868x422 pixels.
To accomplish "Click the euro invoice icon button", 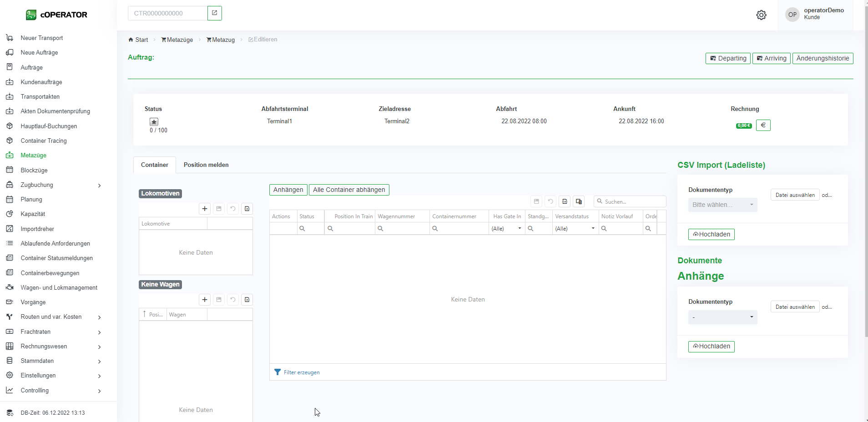I will [763, 126].
